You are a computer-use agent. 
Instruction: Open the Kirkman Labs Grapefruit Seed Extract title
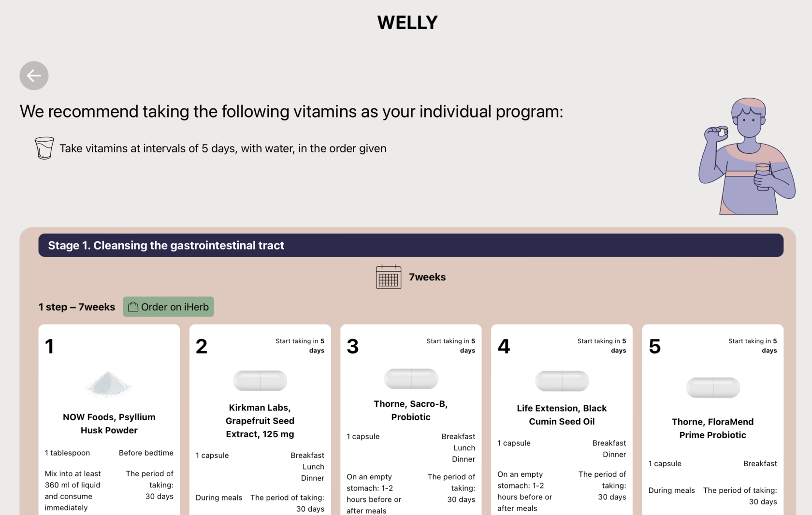click(x=260, y=421)
